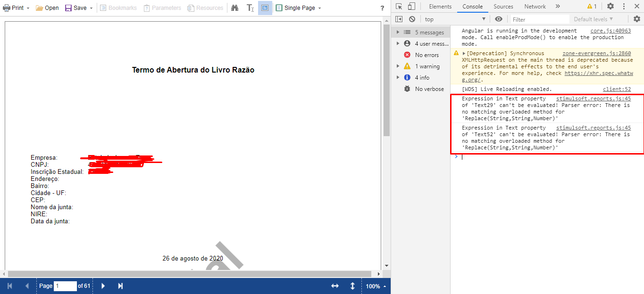Open stimulsoft.reports.js:45 link for Text52 error
644x294 pixels.
(594, 128)
